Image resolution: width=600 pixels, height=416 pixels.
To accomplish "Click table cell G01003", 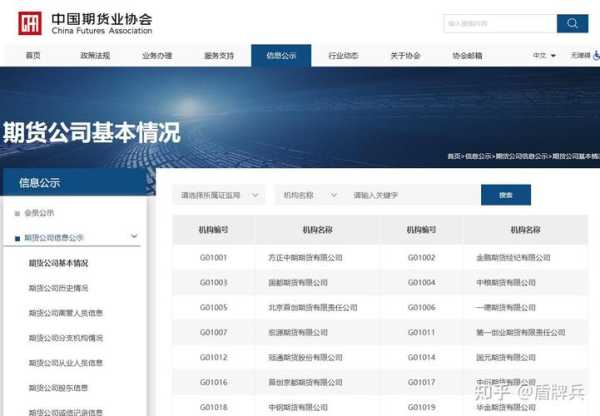I will (x=214, y=282).
